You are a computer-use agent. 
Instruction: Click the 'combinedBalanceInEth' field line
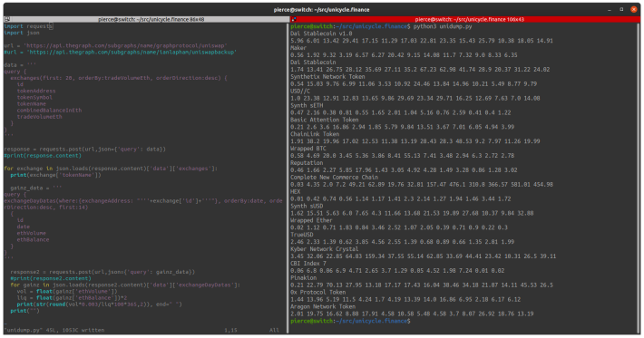click(49, 111)
